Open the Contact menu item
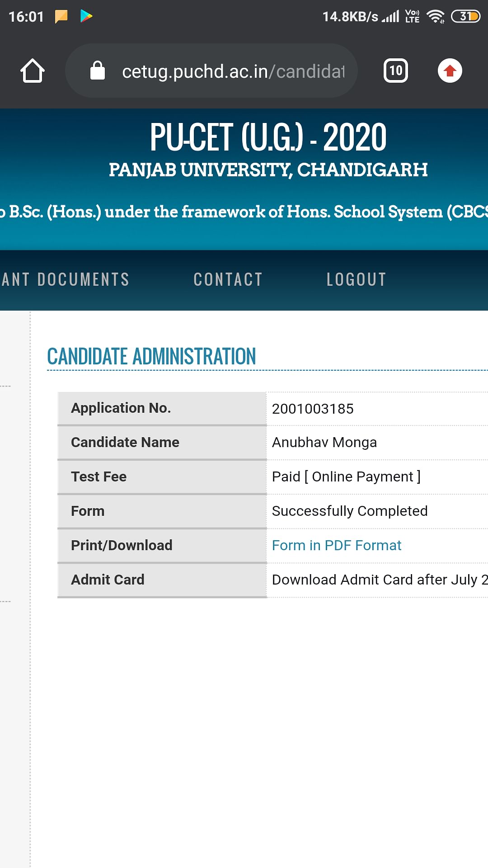The image size is (488, 868). (228, 279)
